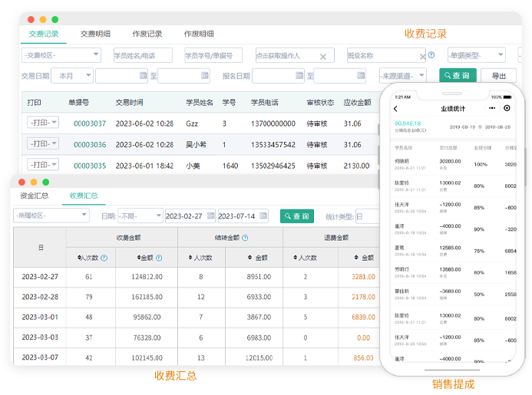Expand the 交费校区 dropdown
Screen dimensions: 532x395
coord(61,55)
